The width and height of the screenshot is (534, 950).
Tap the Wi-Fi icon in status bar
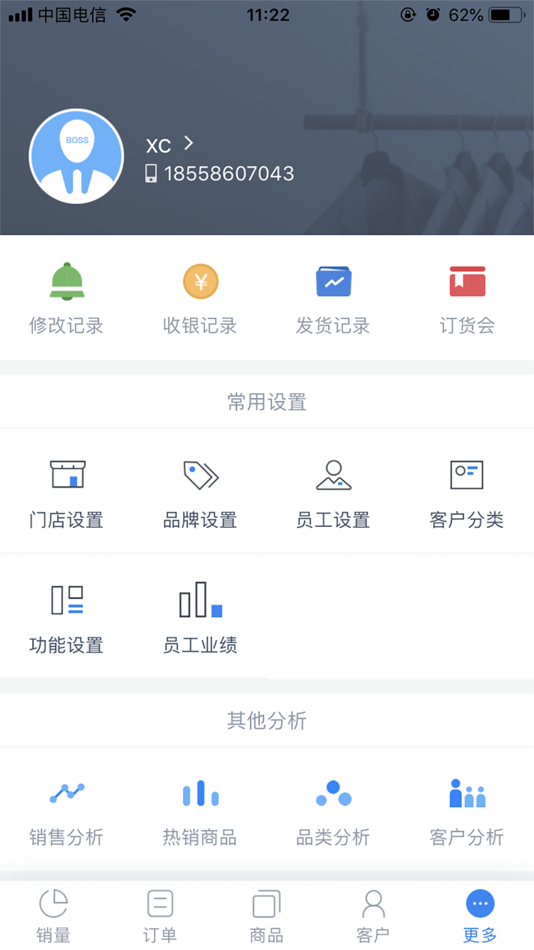126,15
